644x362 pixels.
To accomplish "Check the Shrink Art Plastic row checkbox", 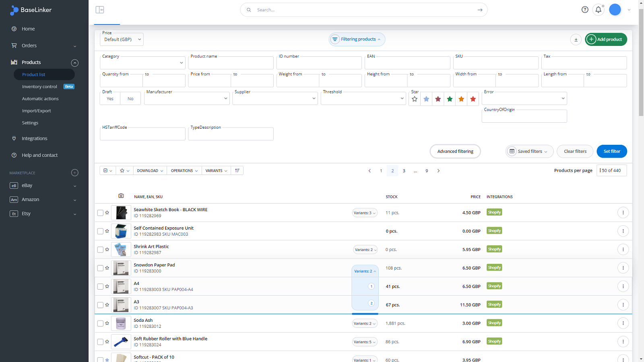I will click(x=100, y=250).
